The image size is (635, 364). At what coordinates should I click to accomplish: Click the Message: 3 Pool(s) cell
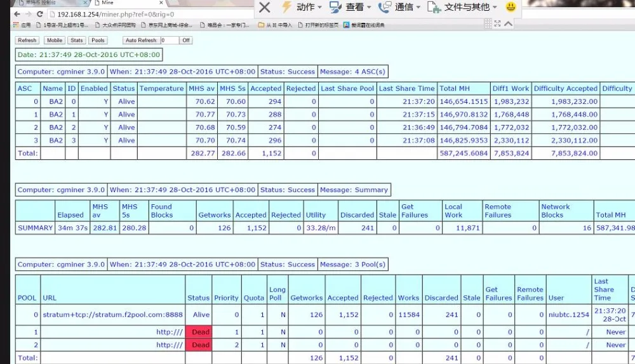point(352,264)
